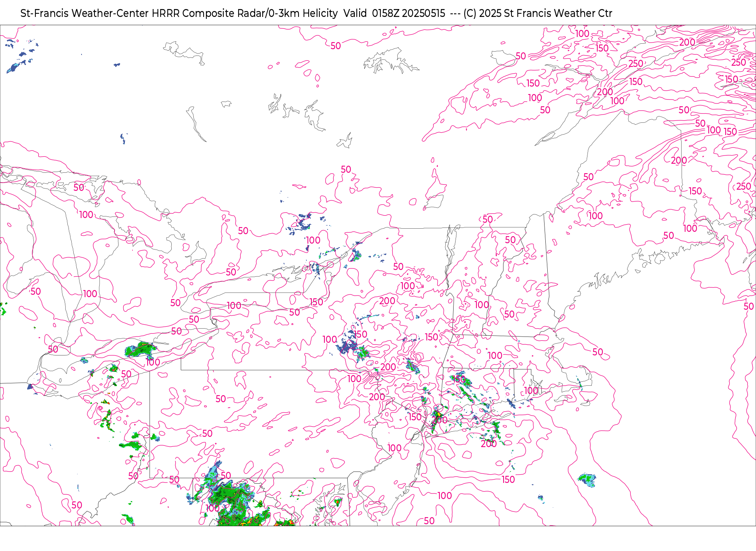Click the 'Valid 0158Z 20250515' timestamp
This screenshot has height=551, width=756.
click(x=394, y=13)
